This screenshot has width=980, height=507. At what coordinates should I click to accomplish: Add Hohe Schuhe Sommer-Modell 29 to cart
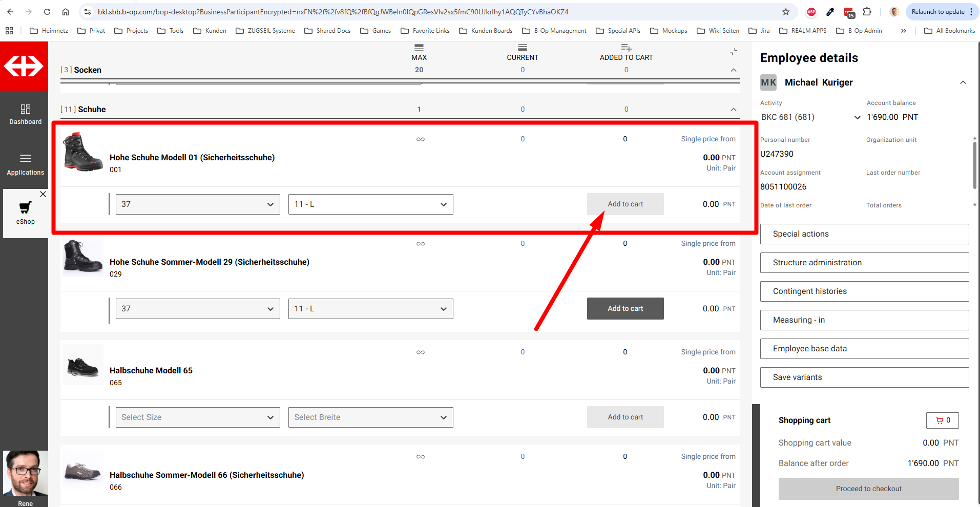coord(625,309)
